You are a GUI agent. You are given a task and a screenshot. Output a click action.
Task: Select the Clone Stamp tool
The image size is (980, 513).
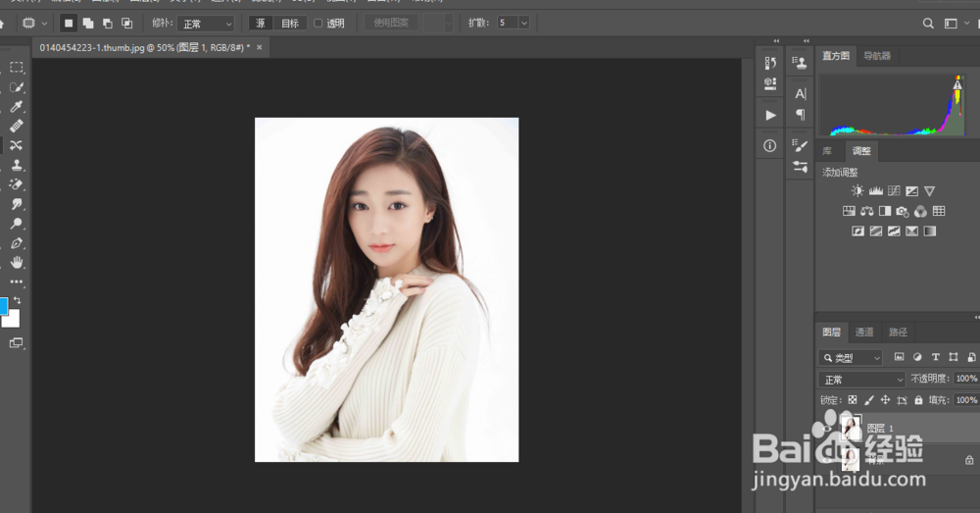point(17,165)
